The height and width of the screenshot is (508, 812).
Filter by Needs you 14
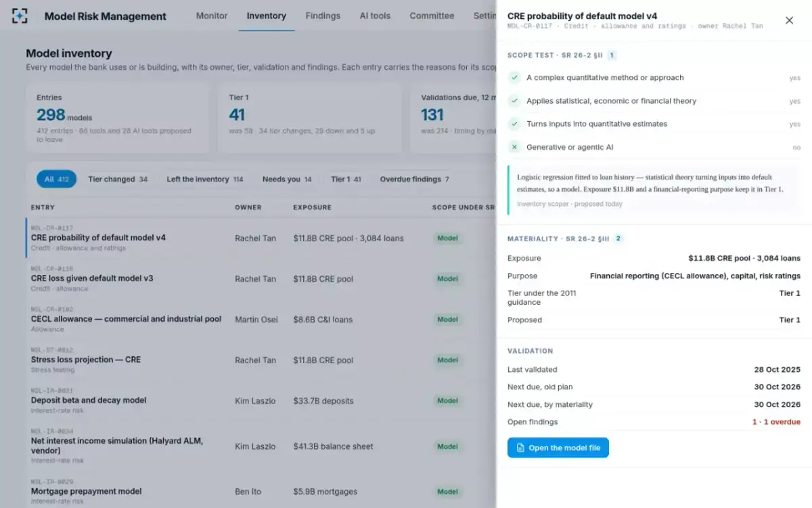point(287,179)
